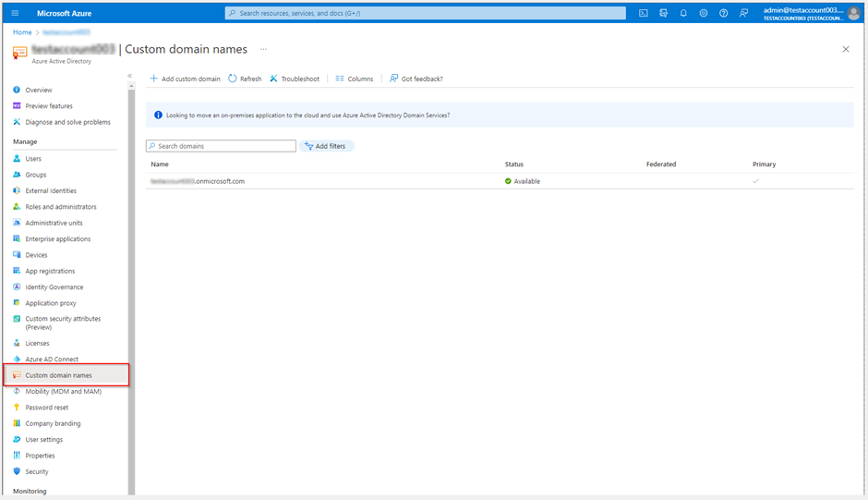This screenshot has width=868, height=500.
Task: Open Overview in the left menu
Action: coord(32,90)
